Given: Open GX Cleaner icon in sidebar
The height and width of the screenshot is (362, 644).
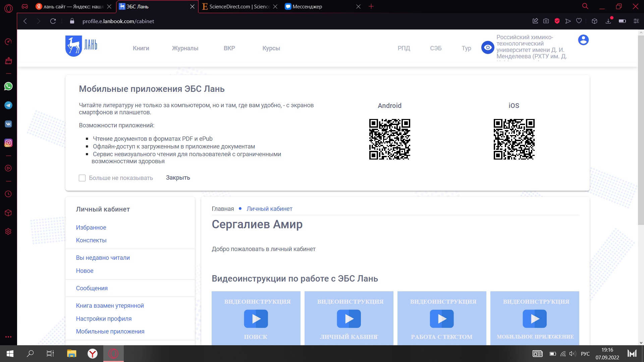Looking at the screenshot, I should 8,61.
